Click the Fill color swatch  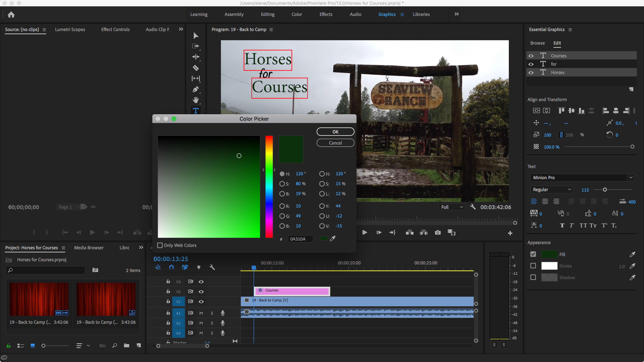(549, 254)
